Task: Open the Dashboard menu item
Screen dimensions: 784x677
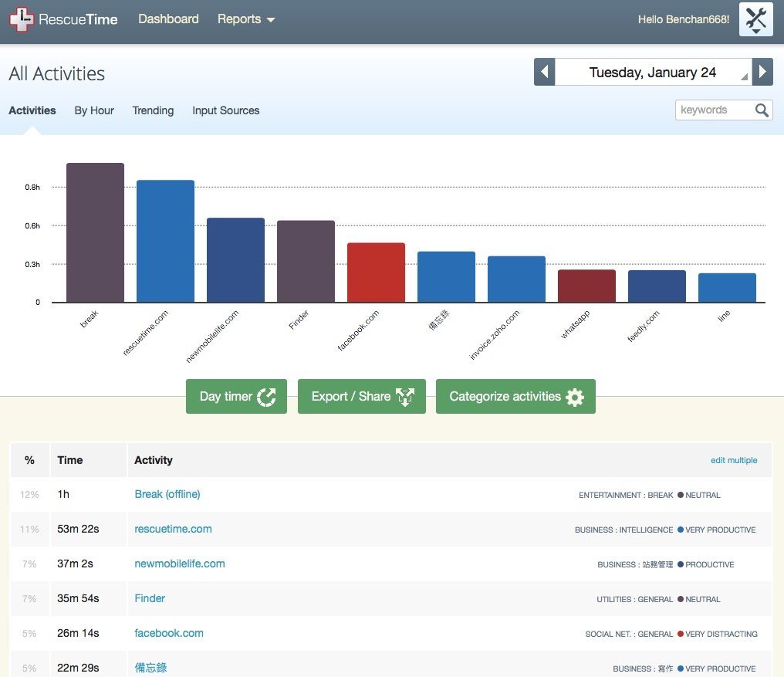Action: 168,19
